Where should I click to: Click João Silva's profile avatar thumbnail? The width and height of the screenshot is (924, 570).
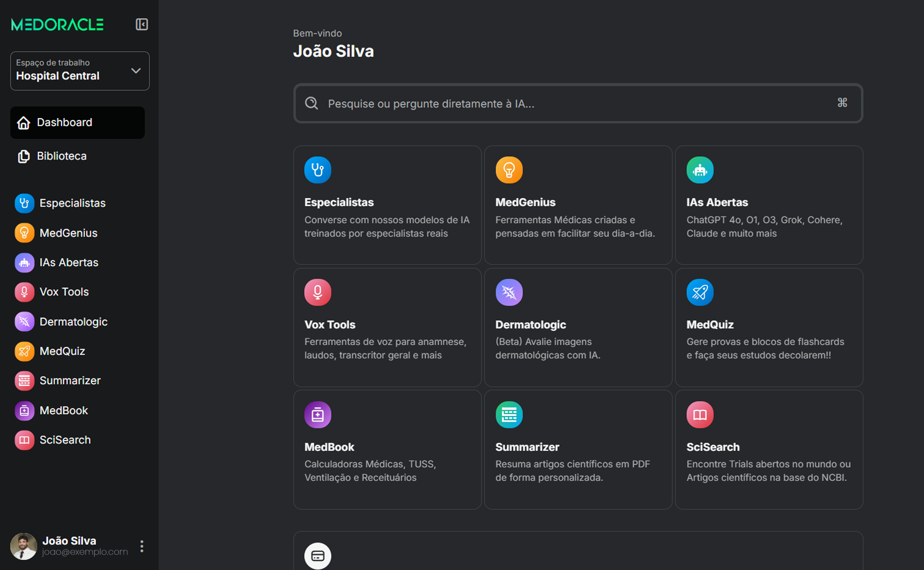click(25, 546)
